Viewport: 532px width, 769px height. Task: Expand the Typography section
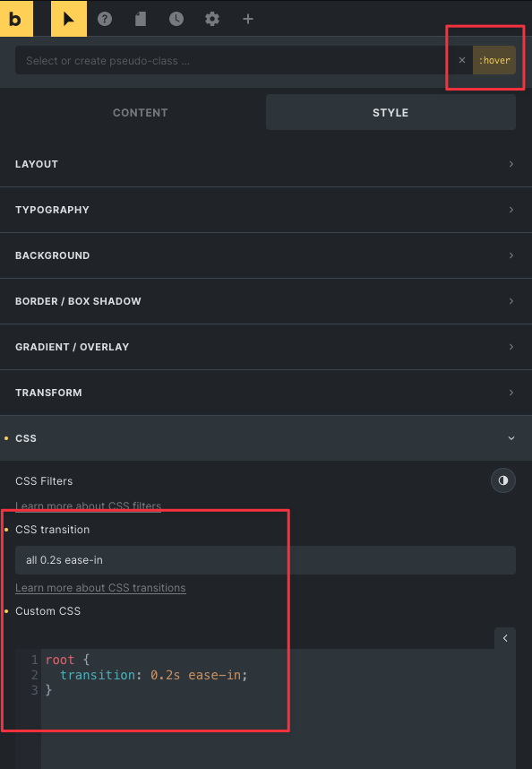(266, 210)
